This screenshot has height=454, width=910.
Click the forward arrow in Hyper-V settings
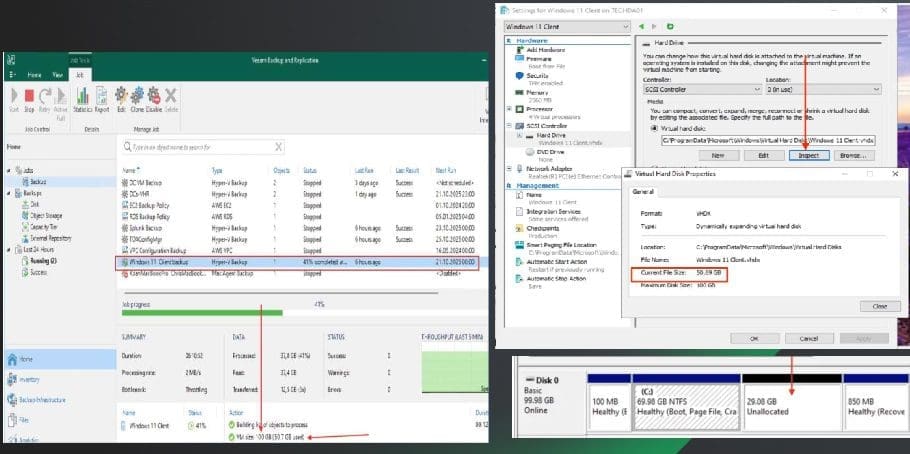click(655, 27)
